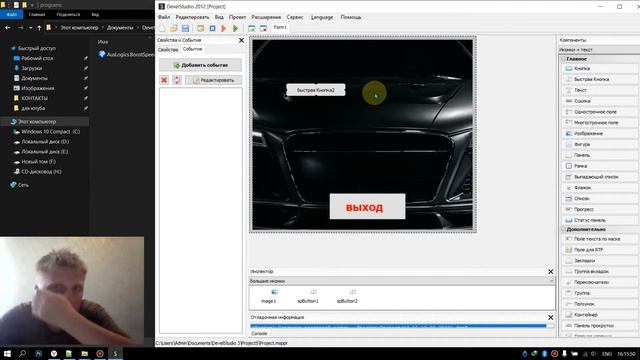
Task: Close the Свойства и События panel
Action: (x=241, y=40)
